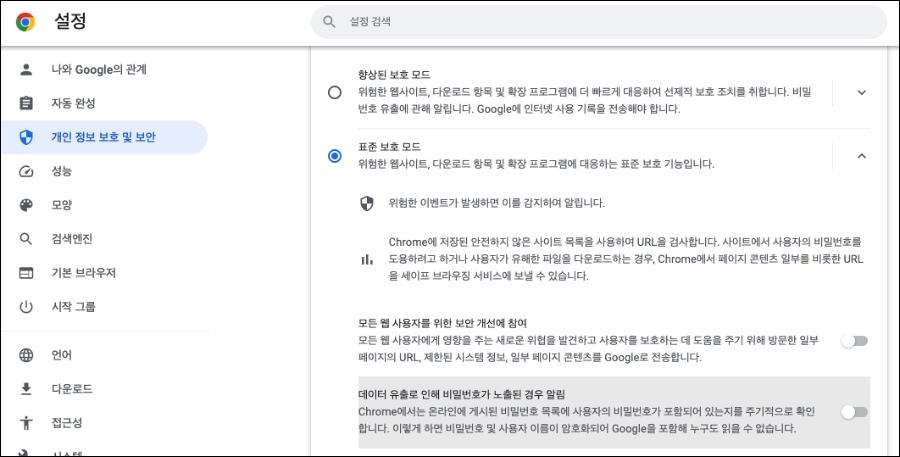
Task: Open 검색엔진 settings section
Action: click(x=104, y=239)
